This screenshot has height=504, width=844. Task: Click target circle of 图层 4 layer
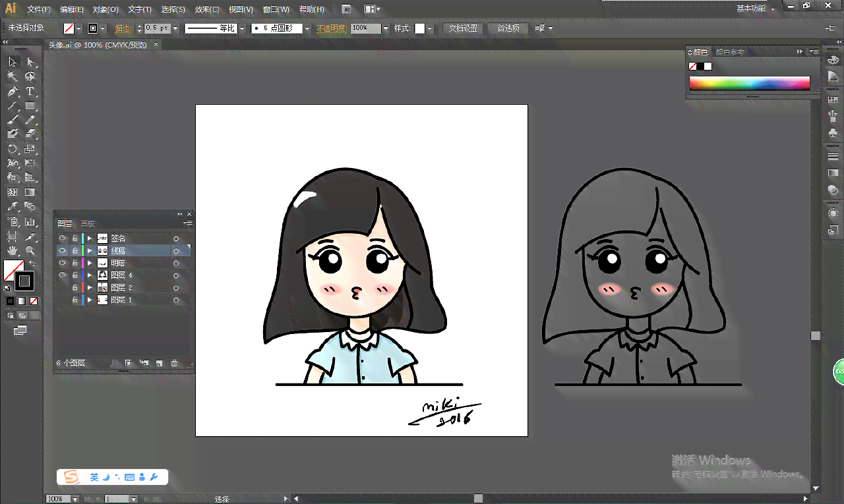tap(176, 275)
